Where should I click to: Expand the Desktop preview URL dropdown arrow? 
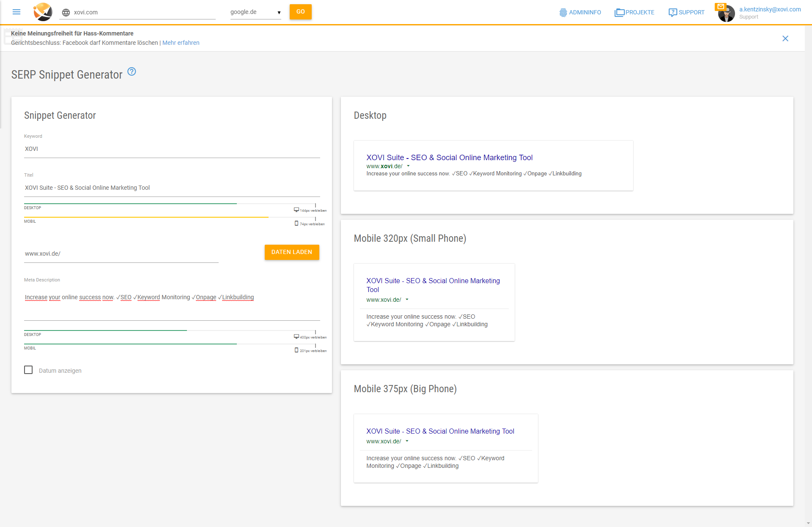pos(408,166)
